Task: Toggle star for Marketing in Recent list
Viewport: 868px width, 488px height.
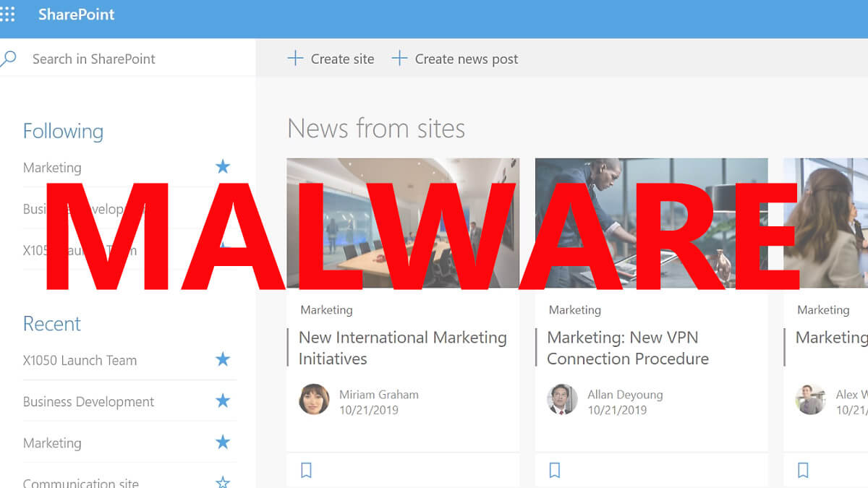Action: coord(223,442)
